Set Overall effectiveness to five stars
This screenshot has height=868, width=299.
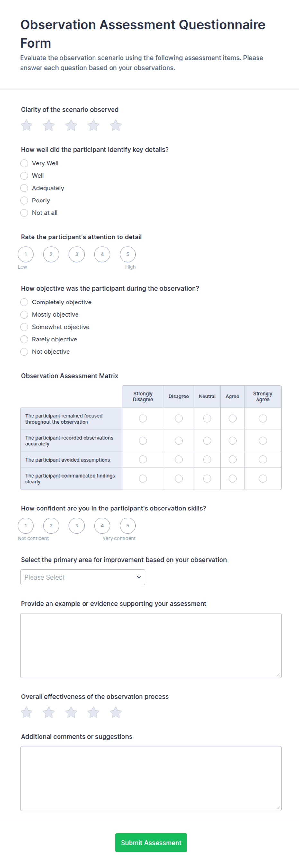pyautogui.click(x=115, y=712)
